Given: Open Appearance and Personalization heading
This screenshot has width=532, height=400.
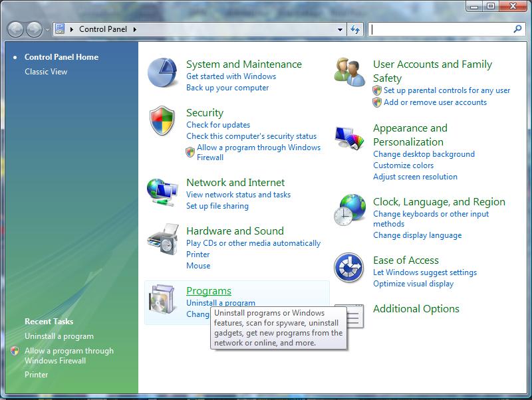Looking at the screenshot, I should click(410, 135).
